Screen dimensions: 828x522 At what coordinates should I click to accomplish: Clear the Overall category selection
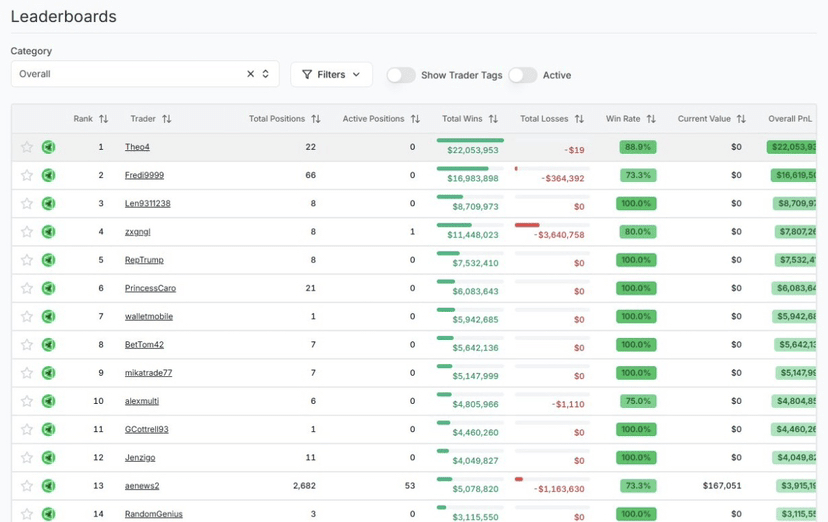tap(250, 74)
